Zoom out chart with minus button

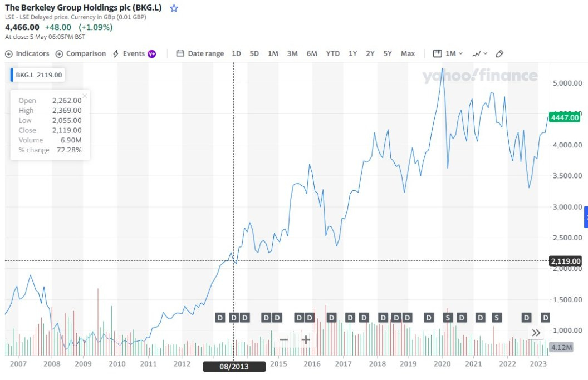284,340
